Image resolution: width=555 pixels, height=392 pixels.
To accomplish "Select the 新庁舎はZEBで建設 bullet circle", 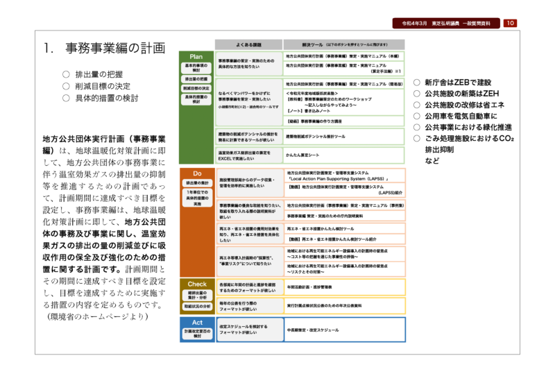I will (417, 82).
